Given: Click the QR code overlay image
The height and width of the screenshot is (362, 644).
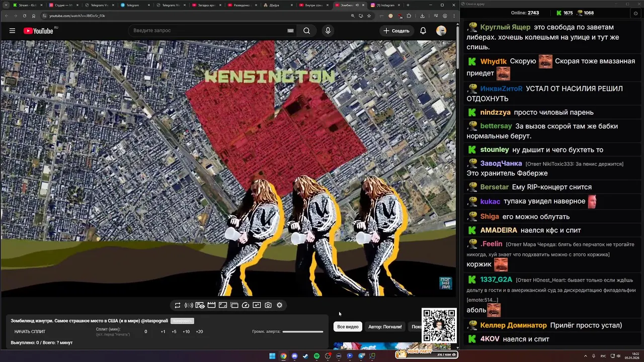Looking at the screenshot, I should click(x=439, y=326).
